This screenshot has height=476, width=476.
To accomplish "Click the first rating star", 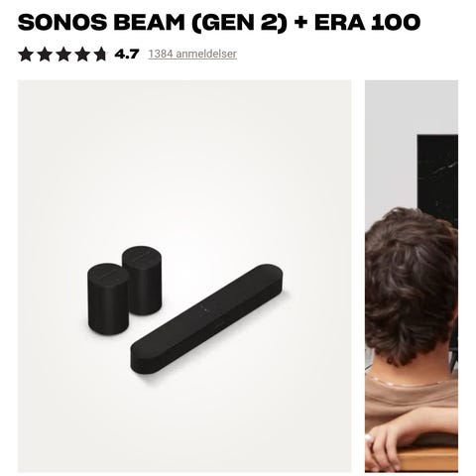I will [26, 55].
